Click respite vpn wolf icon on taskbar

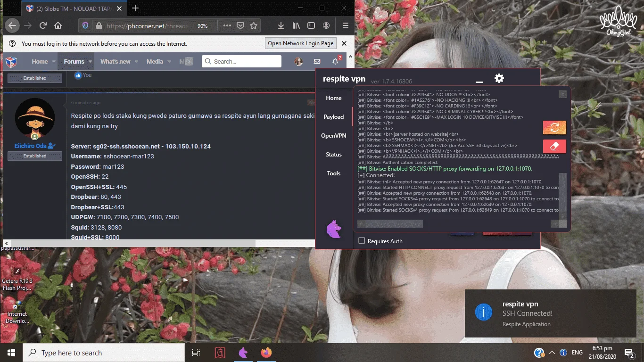pyautogui.click(x=243, y=353)
